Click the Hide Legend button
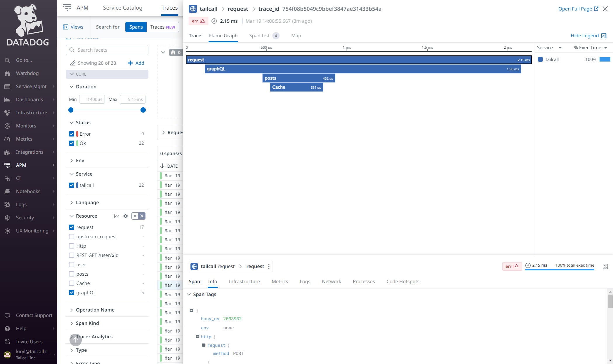613x364 pixels. [585, 36]
